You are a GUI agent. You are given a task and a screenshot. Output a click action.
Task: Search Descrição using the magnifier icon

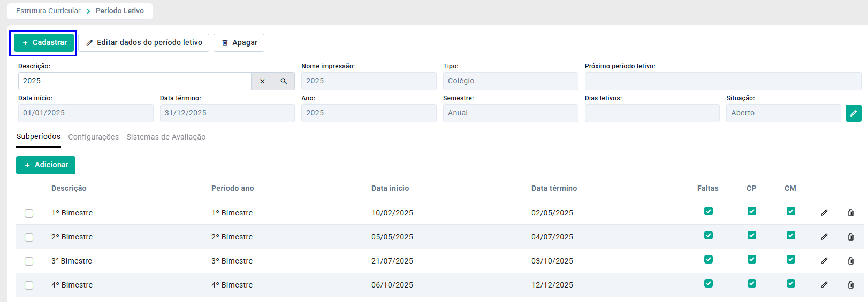[x=284, y=81]
